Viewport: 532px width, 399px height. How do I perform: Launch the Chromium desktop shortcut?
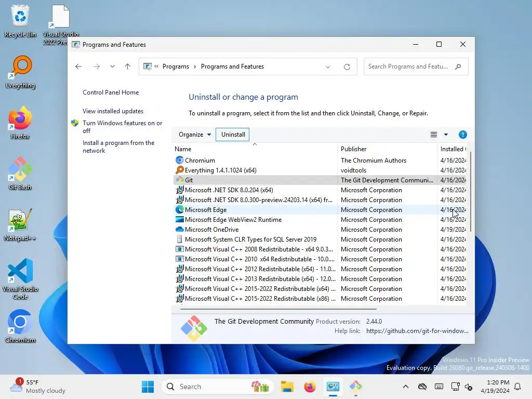tap(20, 326)
